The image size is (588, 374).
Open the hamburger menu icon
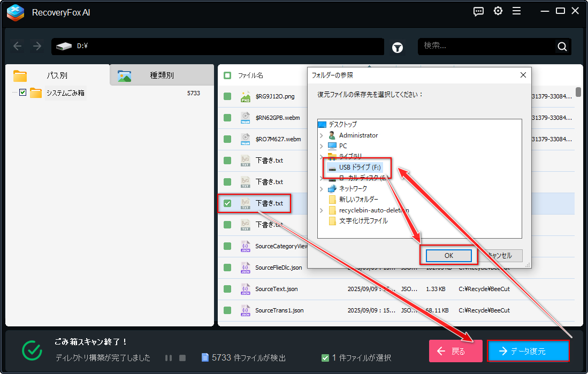[x=516, y=11]
